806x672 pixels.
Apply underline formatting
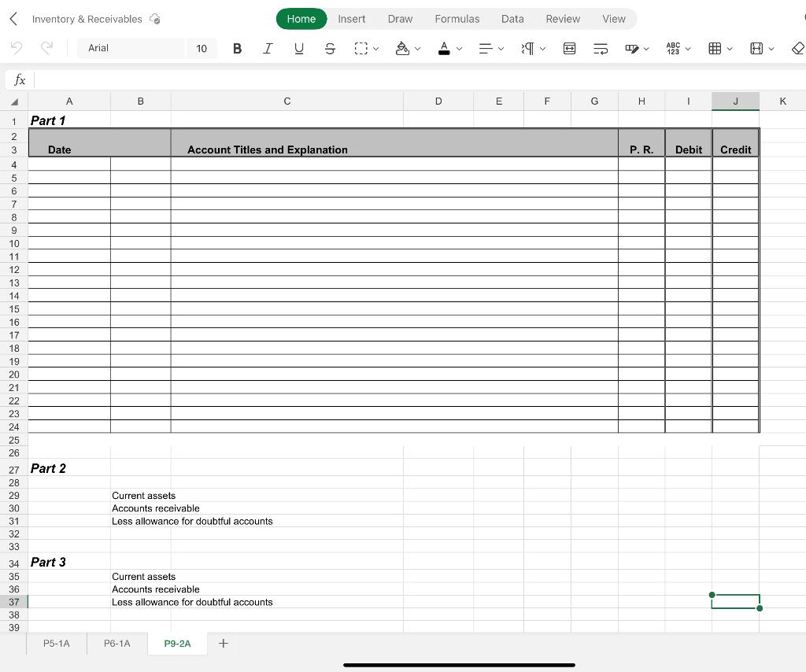[x=299, y=48]
